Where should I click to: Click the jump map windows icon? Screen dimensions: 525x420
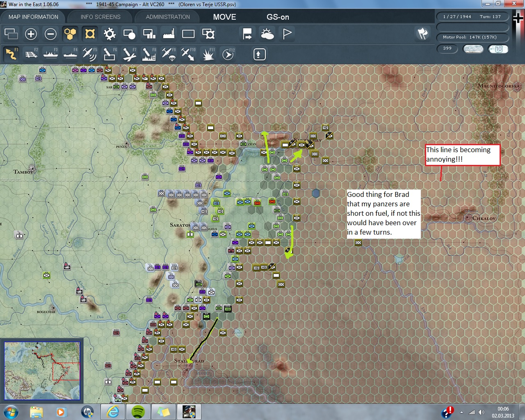(11, 34)
